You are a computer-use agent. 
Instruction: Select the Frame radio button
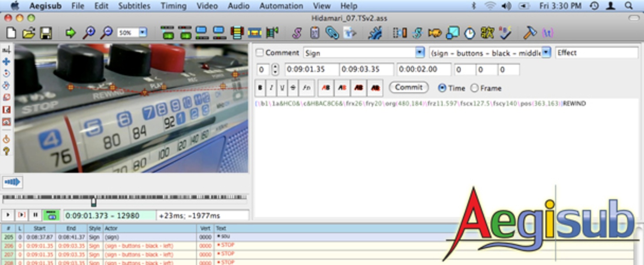click(475, 88)
